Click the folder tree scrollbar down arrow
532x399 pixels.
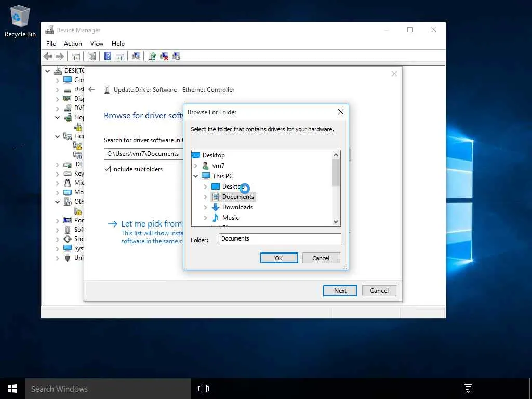tap(336, 221)
